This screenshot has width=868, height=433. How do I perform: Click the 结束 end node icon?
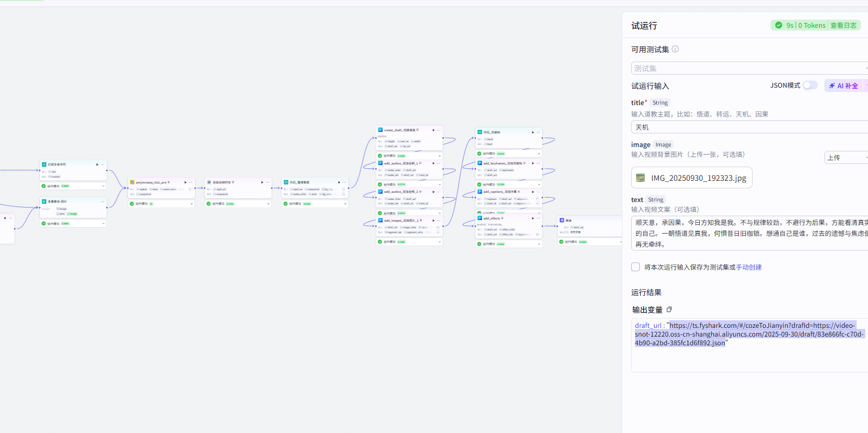(x=562, y=221)
